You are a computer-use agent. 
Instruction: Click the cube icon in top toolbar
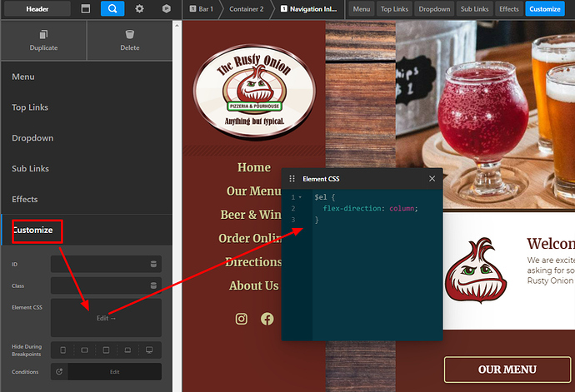point(166,9)
